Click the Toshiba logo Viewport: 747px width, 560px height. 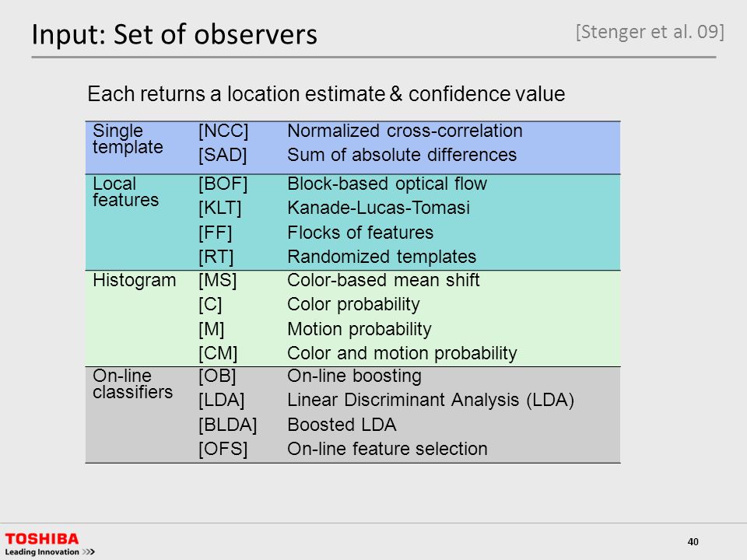tap(42, 538)
